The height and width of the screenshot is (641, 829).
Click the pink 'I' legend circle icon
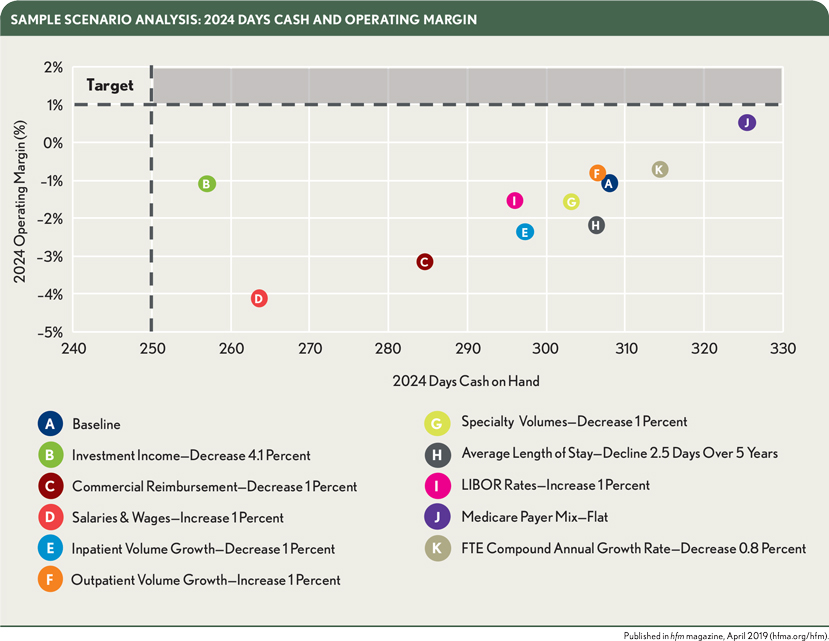(436, 485)
